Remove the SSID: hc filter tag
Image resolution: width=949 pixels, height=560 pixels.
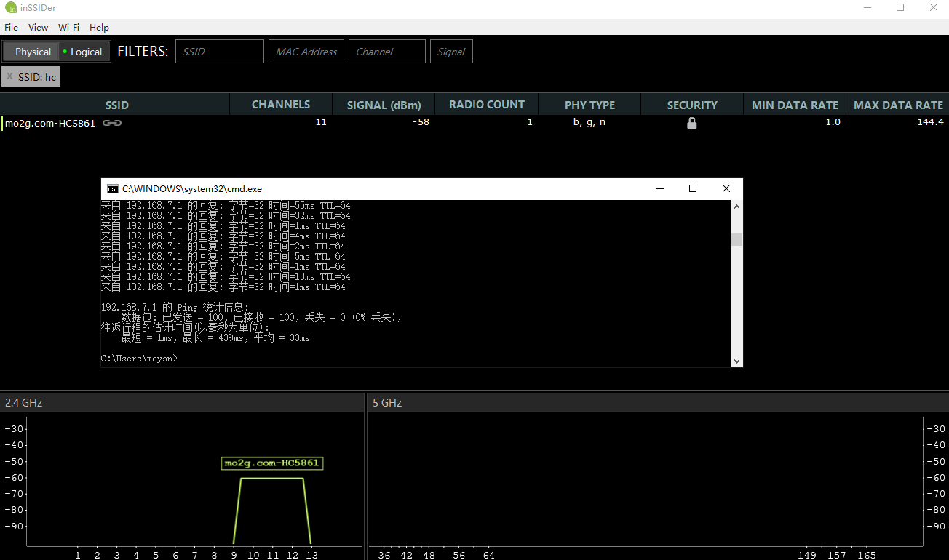click(9, 76)
